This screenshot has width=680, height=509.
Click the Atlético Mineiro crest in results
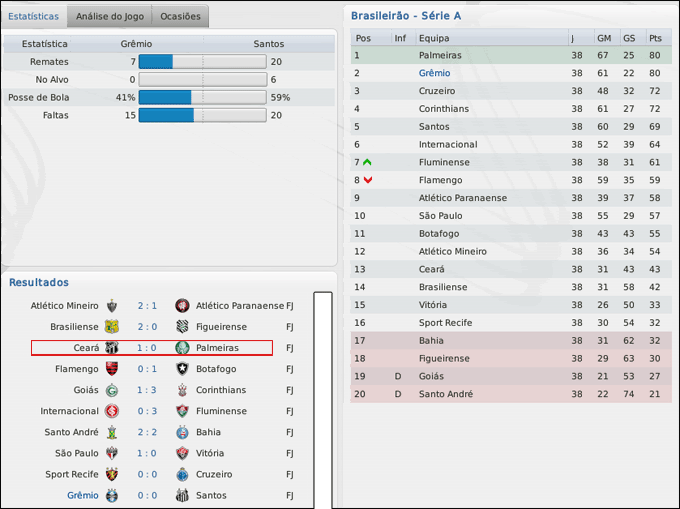[x=113, y=305]
